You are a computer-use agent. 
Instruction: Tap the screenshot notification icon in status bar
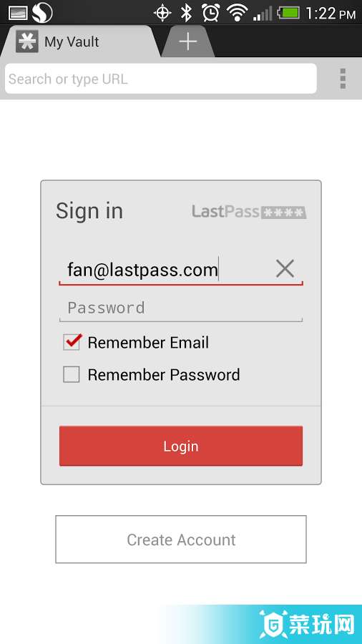tap(18, 13)
